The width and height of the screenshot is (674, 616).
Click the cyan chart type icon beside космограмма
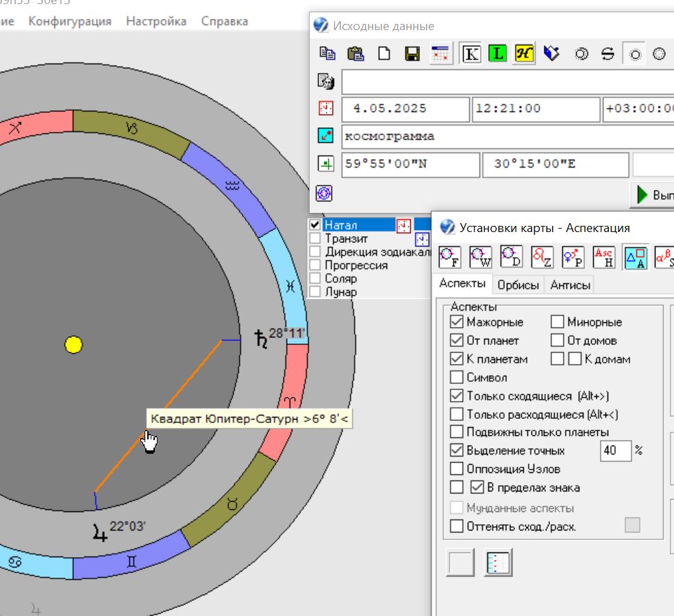click(326, 136)
